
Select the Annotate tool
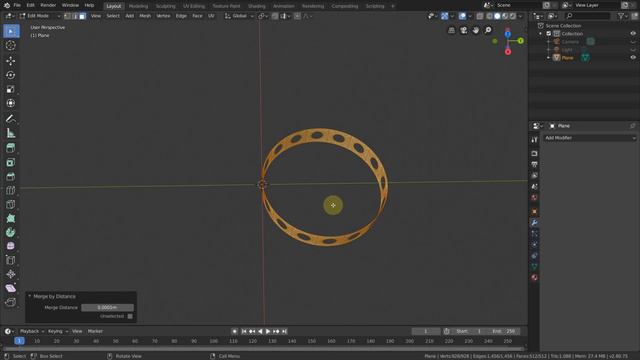pos(11,119)
